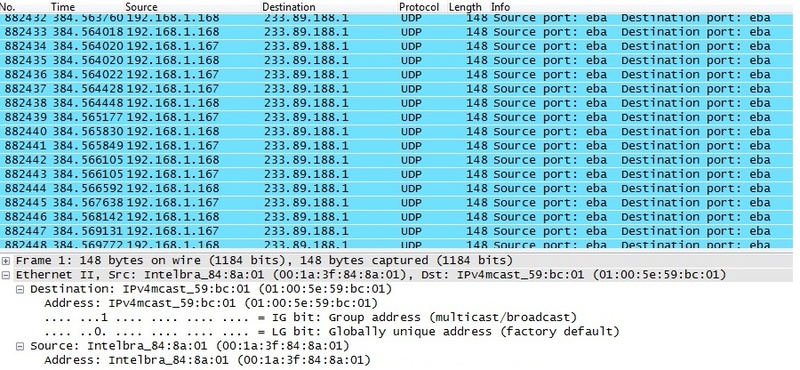This screenshot has height=370, width=800.
Task: Select the LG bit Globally unique line
Action: coord(332,332)
